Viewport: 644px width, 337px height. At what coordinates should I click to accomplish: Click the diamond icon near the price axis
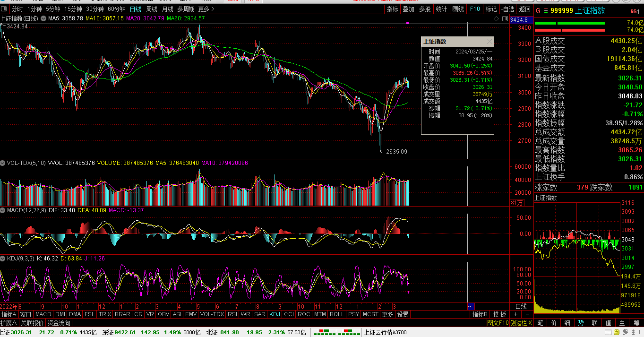(x=496, y=19)
